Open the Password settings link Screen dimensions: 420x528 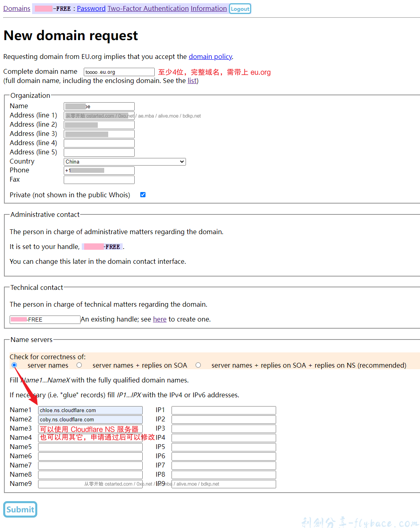coord(91,8)
